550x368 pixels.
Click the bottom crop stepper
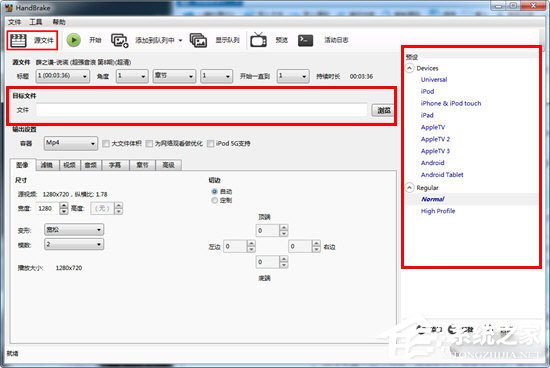[x=283, y=262]
